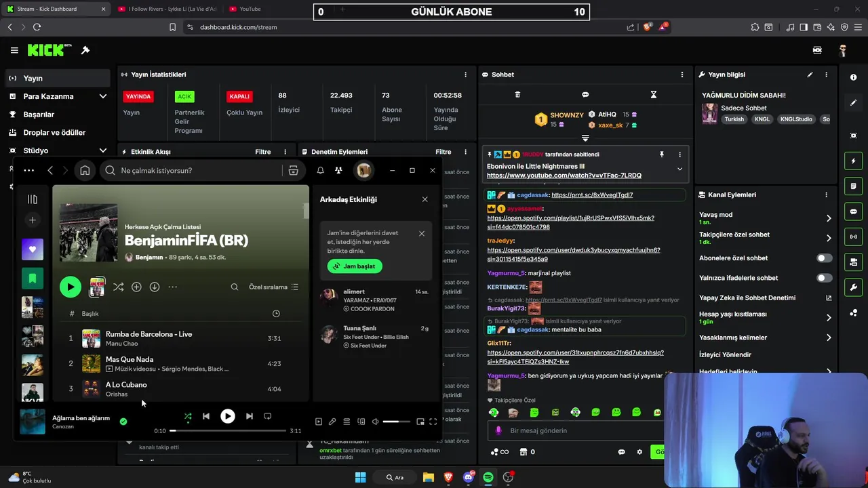The height and width of the screenshot is (488, 868).
Task: Search within the playlist magnifier icon
Action: [235, 287]
